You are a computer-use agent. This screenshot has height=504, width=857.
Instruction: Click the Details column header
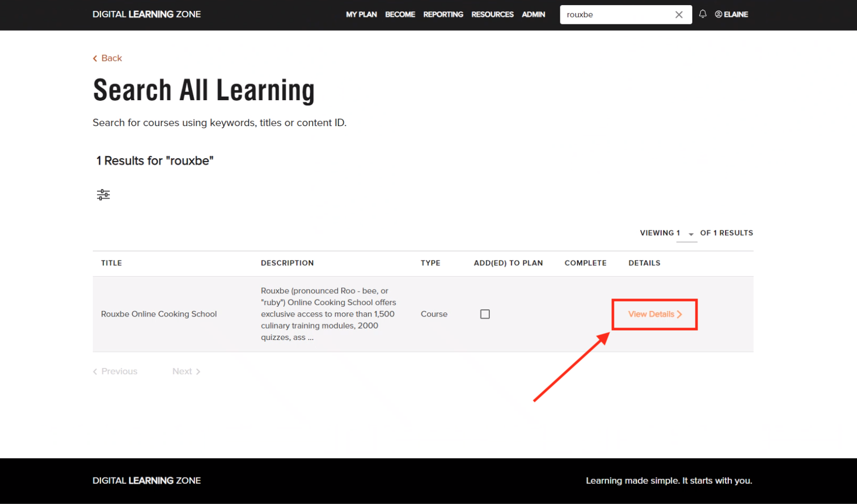[x=645, y=263]
